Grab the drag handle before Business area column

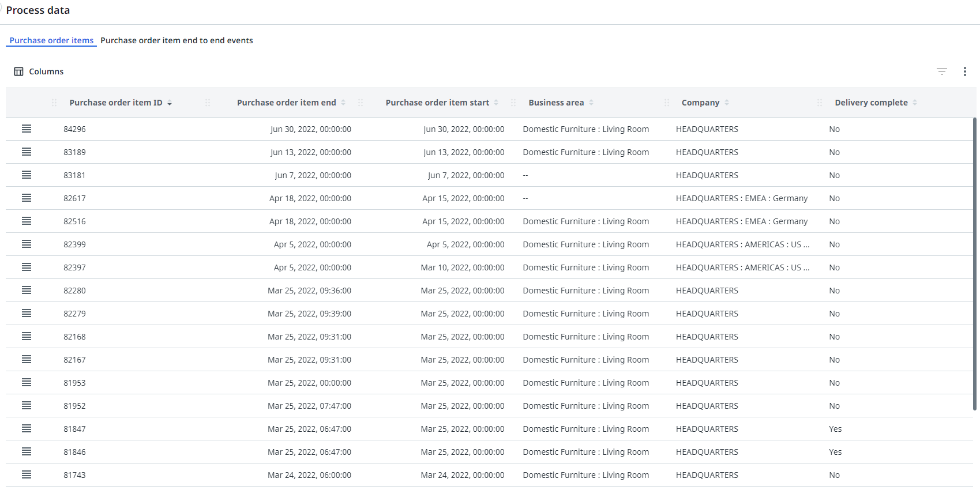[x=513, y=103]
